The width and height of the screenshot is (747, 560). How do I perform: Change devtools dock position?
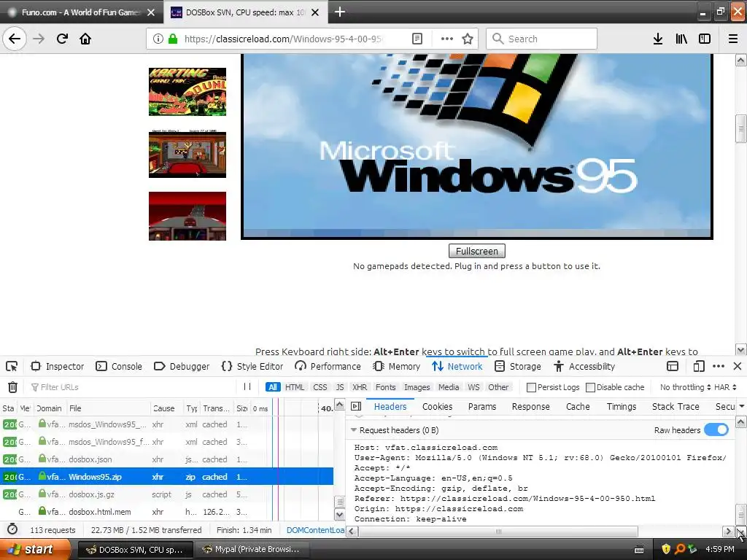(672, 366)
